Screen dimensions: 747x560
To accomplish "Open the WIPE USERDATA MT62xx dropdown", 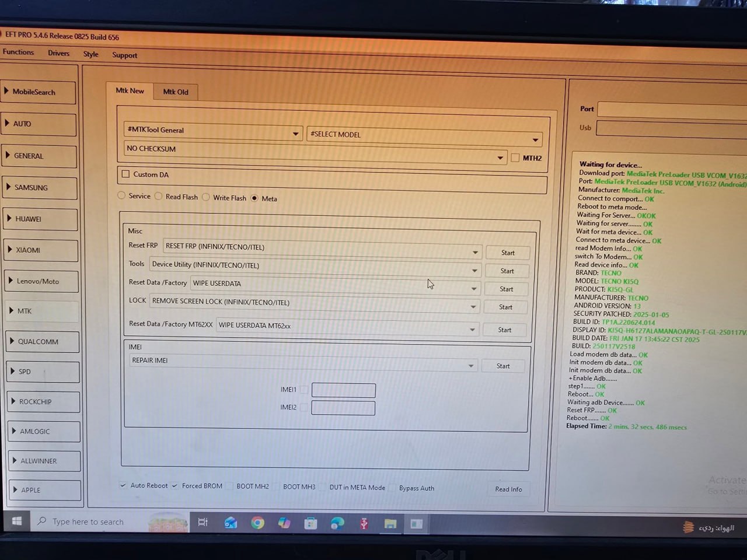I will (348, 327).
